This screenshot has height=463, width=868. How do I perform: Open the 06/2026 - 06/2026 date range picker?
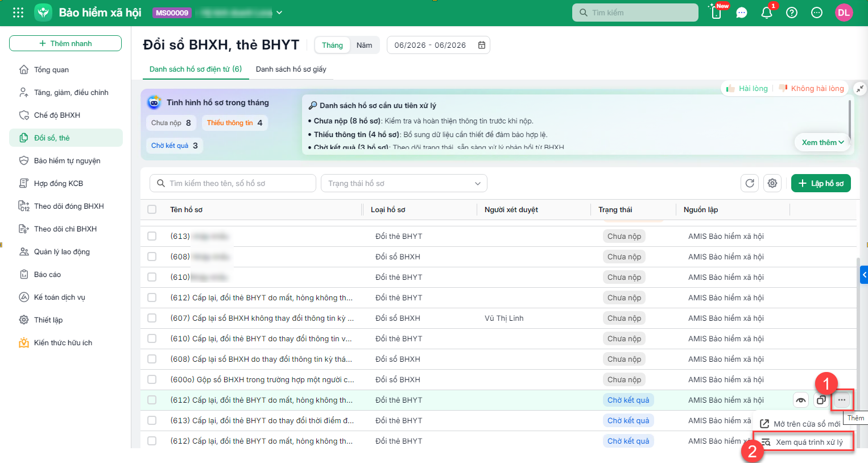point(438,45)
